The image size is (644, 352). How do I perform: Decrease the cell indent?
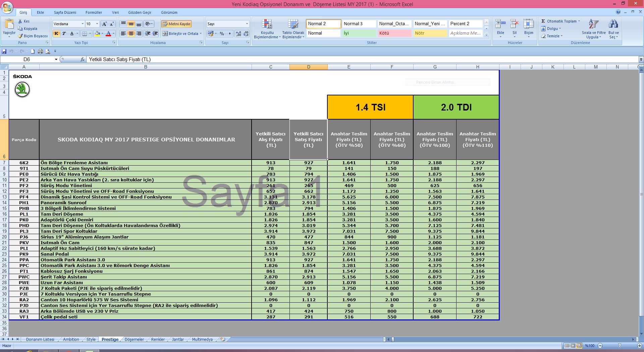(148, 34)
